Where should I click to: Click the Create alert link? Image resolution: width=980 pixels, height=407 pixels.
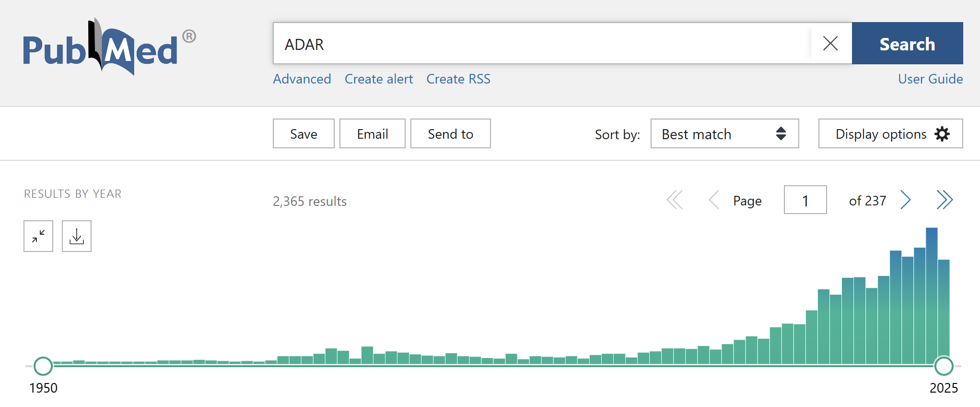click(x=379, y=79)
